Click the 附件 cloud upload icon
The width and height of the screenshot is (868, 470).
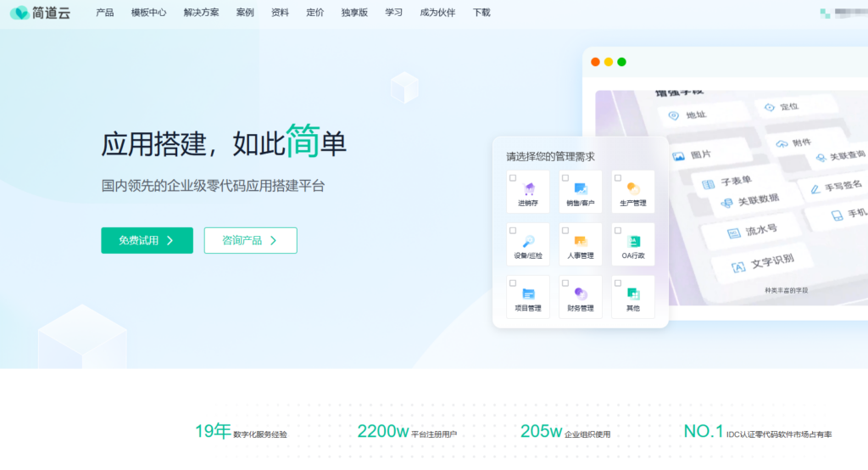click(x=782, y=144)
